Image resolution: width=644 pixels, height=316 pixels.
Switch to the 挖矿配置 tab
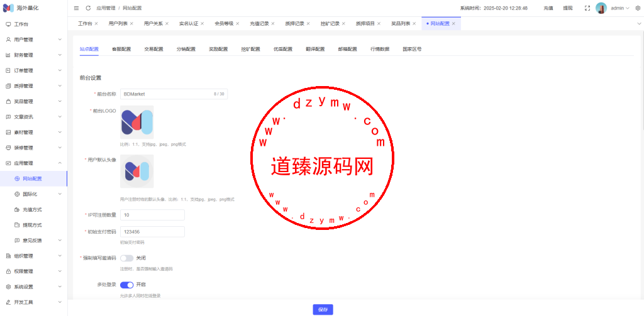250,49
